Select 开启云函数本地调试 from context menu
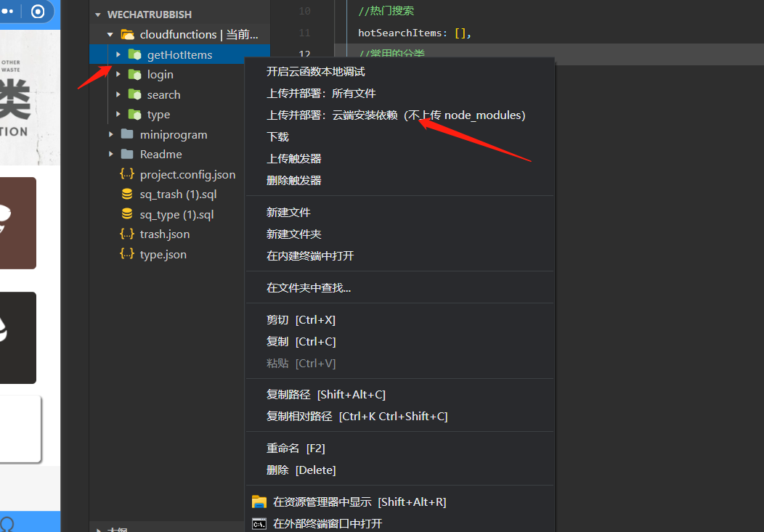The width and height of the screenshot is (764, 532). coord(315,72)
